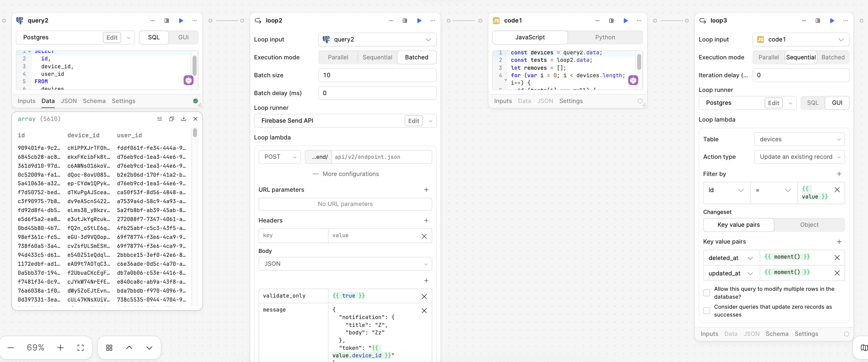
Task: Switch to the JSON tab in query2
Action: [x=69, y=101]
